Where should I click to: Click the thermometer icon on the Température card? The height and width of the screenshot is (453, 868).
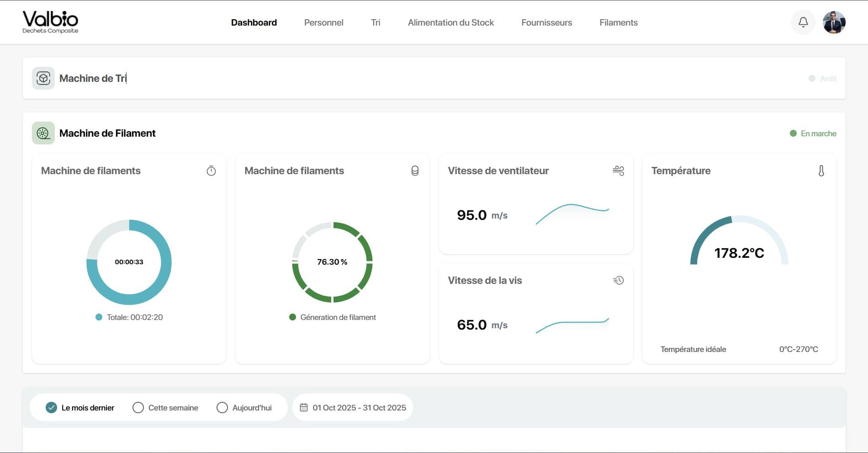822,171
